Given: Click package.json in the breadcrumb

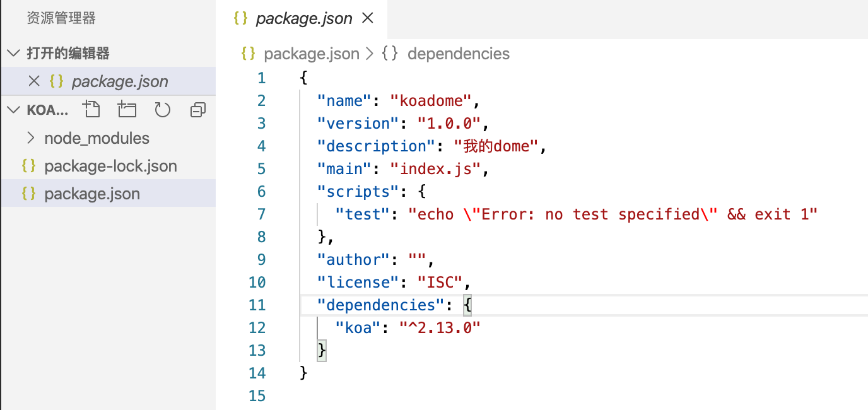Looking at the screenshot, I should point(312,54).
